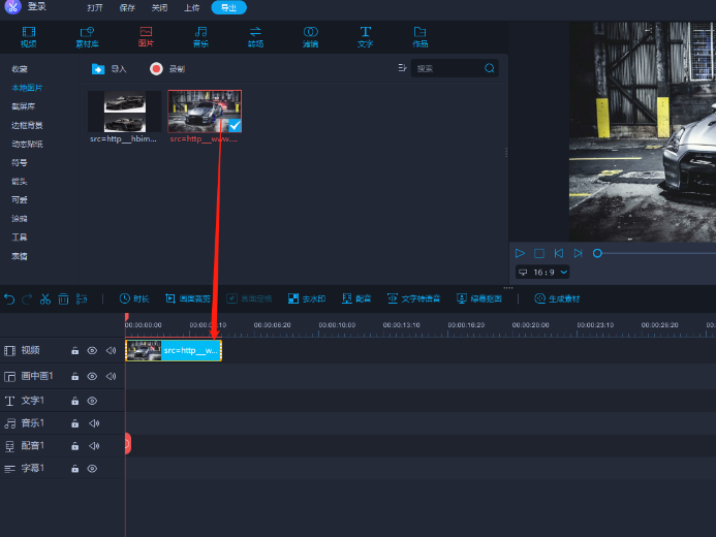Click the 关闭 close menu item
Image resolution: width=716 pixels, height=537 pixels.
click(x=159, y=7)
